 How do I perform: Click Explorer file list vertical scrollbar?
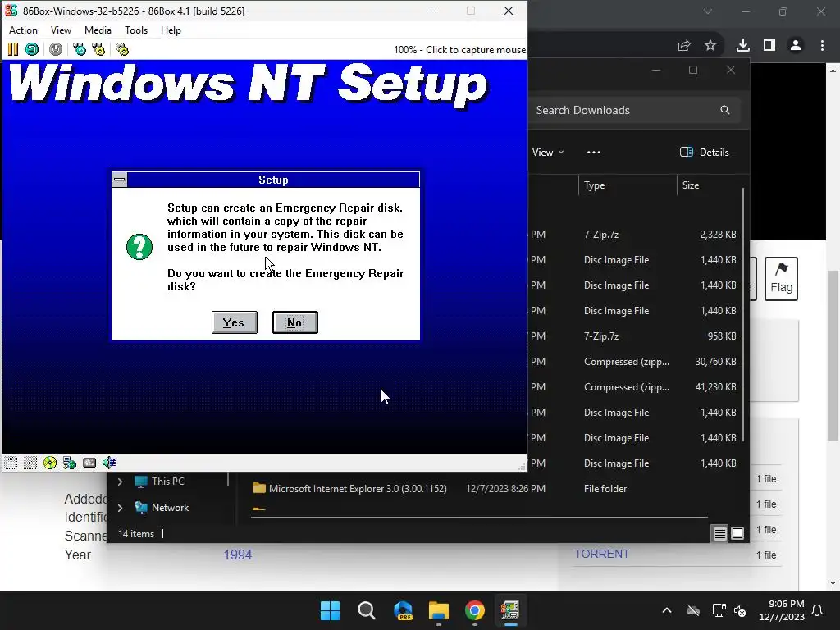(x=743, y=315)
